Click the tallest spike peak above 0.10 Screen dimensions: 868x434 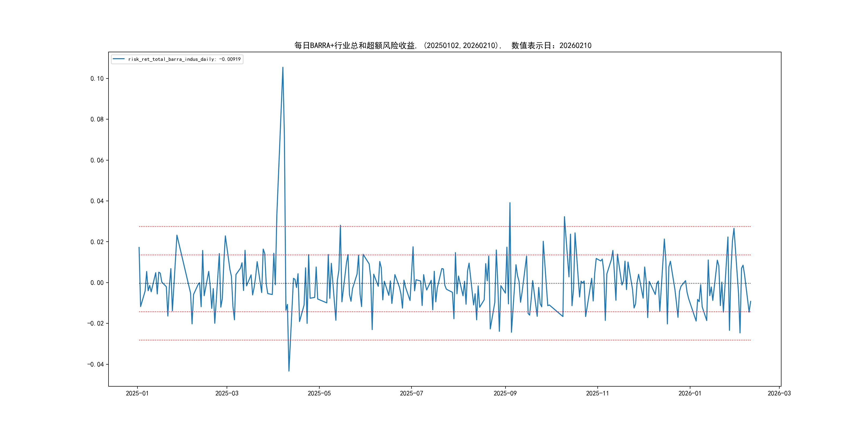[283, 68]
